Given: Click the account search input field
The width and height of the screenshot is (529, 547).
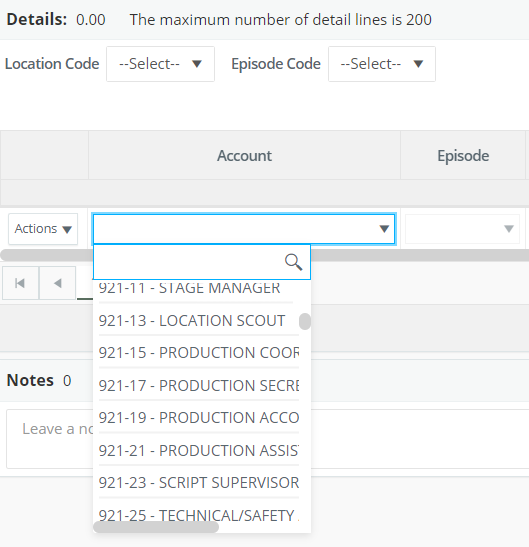Looking at the screenshot, I should pos(189,262).
